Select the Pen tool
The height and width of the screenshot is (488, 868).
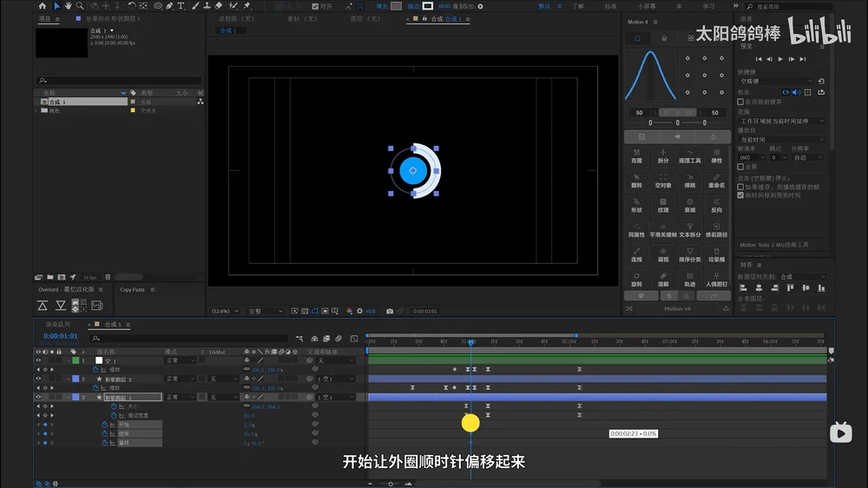pyautogui.click(x=169, y=6)
